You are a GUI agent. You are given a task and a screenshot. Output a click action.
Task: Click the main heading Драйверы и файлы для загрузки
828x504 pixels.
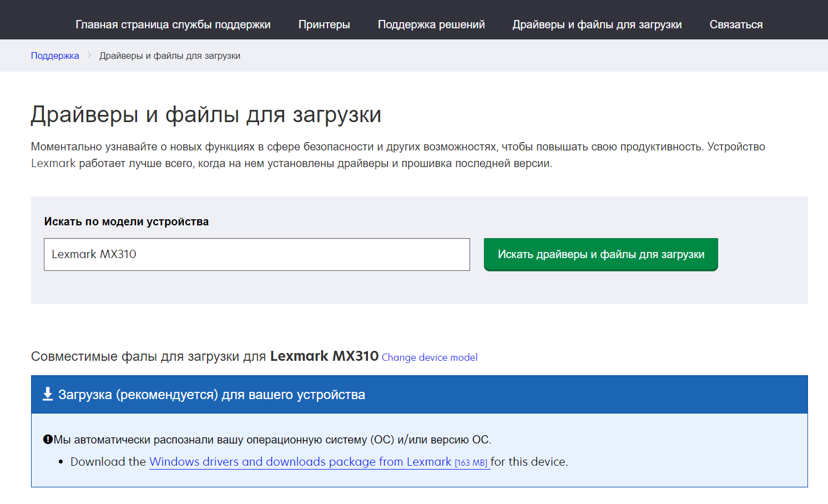(206, 114)
